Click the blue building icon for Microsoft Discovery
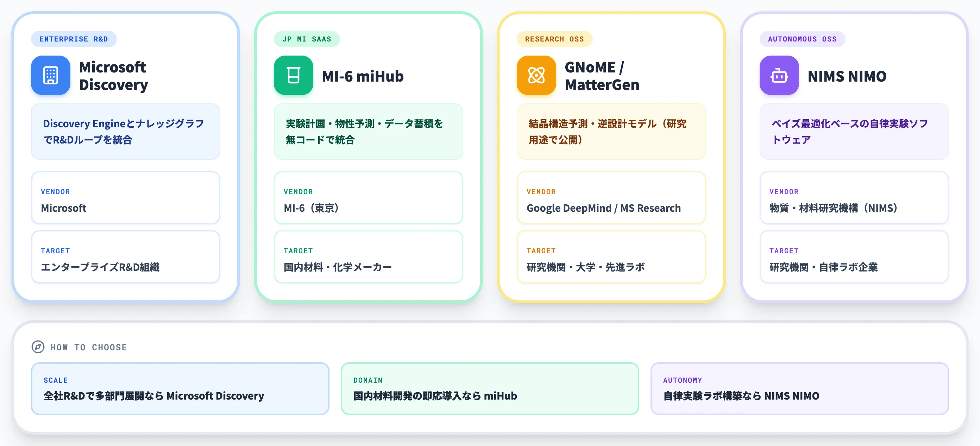Image resolution: width=980 pixels, height=446 pixels. tap(51, 75)
